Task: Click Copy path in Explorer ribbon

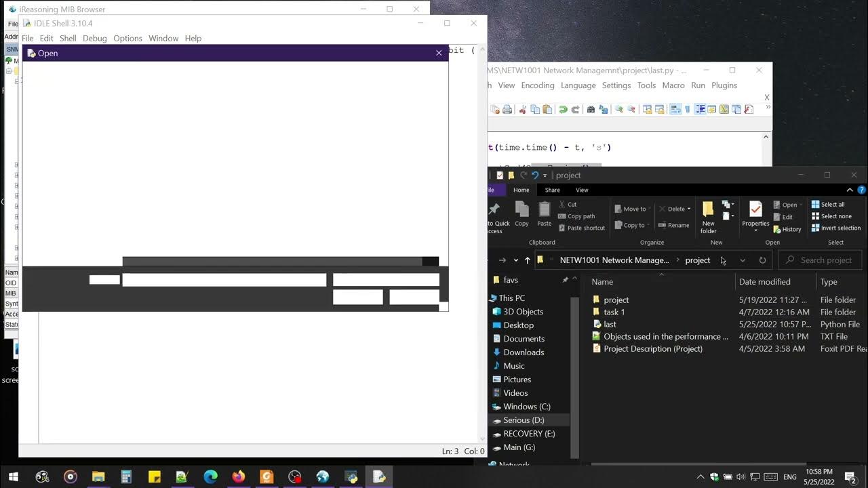Action: (x=576, y=216)
